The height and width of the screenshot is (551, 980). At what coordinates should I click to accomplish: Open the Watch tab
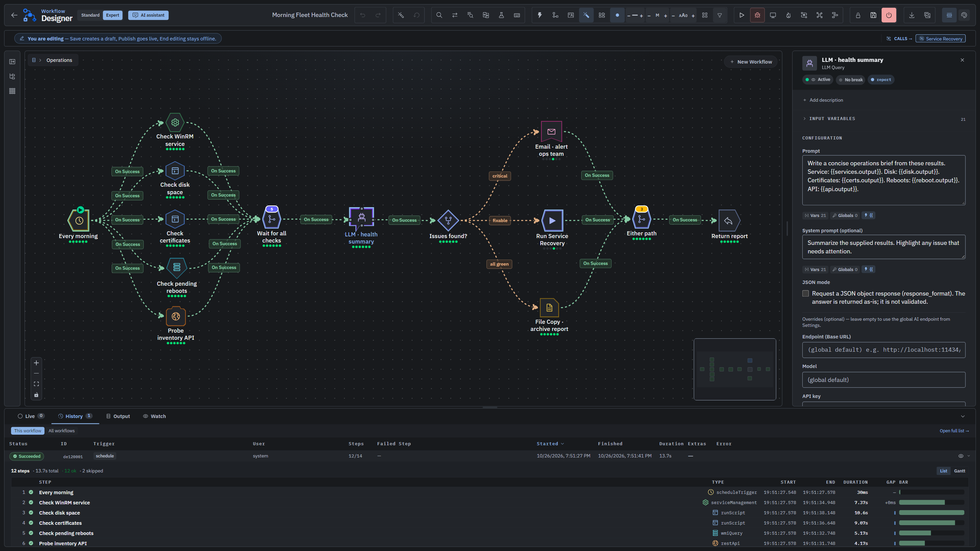click(154, 416)
